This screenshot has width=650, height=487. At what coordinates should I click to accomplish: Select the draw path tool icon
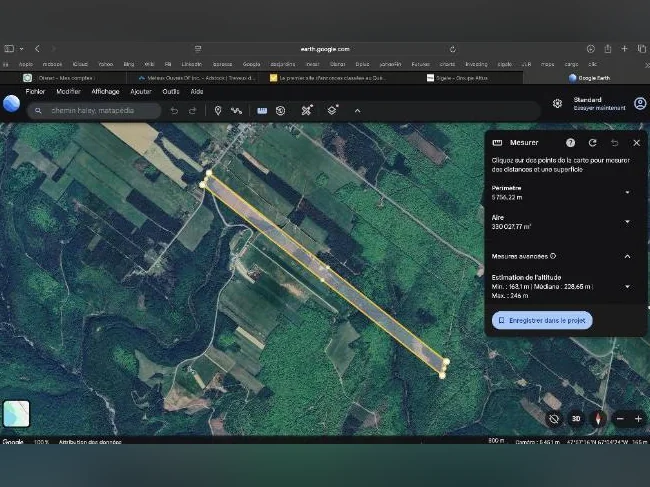[x=236, y=111]
